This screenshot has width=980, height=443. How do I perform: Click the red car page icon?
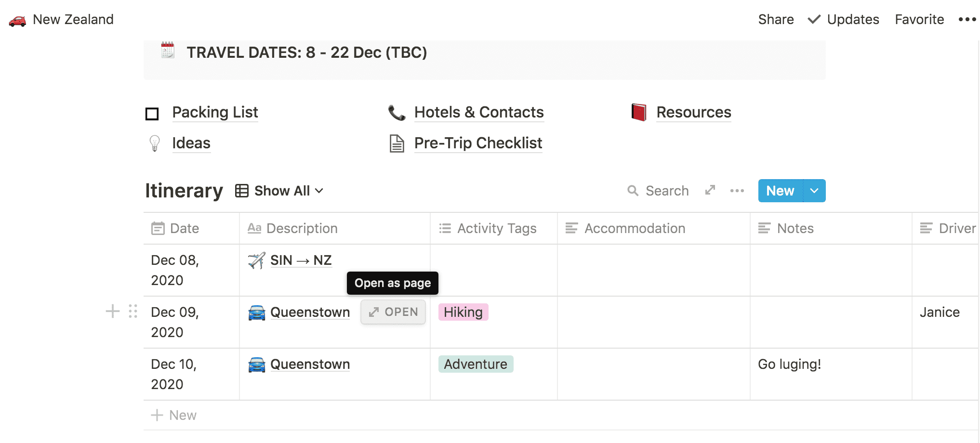pyautogui.click(x=17, y=20)
